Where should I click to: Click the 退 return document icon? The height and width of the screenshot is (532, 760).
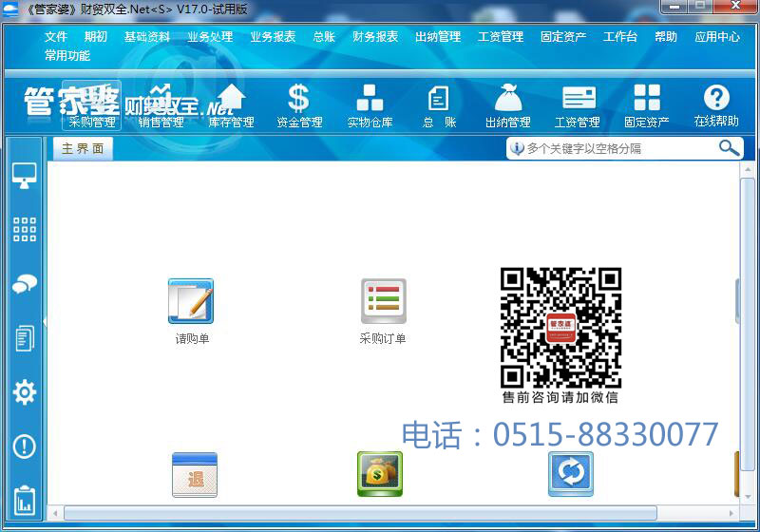click(195, 474)
